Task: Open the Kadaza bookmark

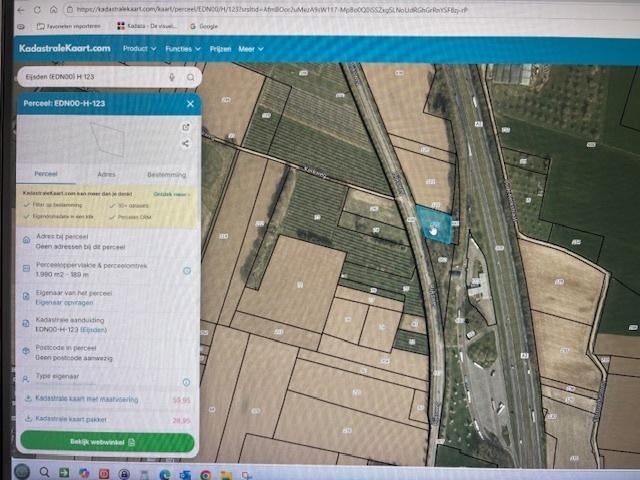Action: click(x=147, y=26)
